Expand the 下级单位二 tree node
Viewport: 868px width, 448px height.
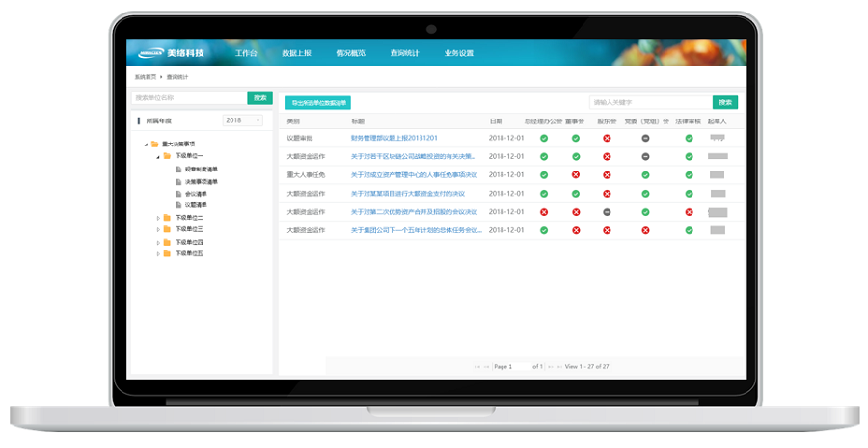tap(157, 218)
